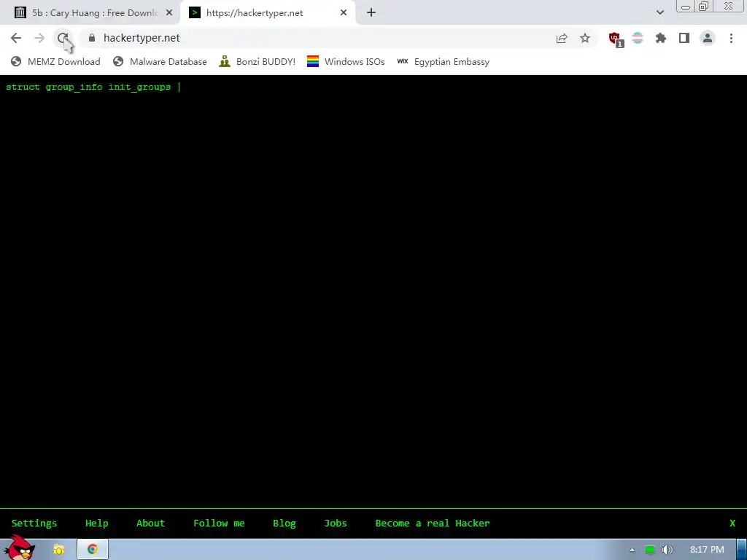Click the forward navigation arrow

39,38
